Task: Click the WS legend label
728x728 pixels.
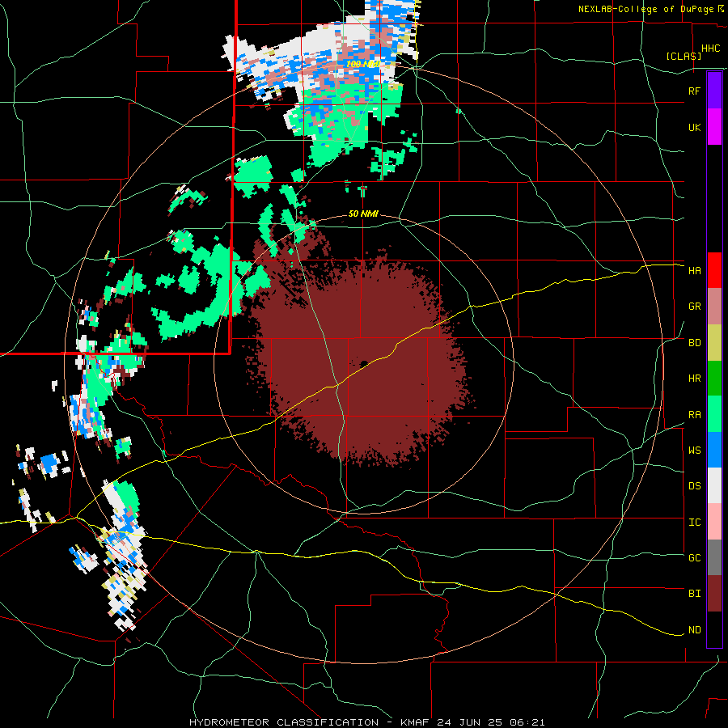Action: click(694, 451)
